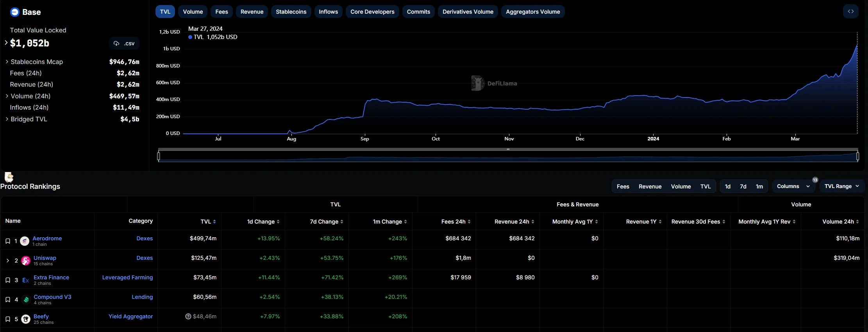Toggle the Inflows chart metric

click(x=328, y=12)
